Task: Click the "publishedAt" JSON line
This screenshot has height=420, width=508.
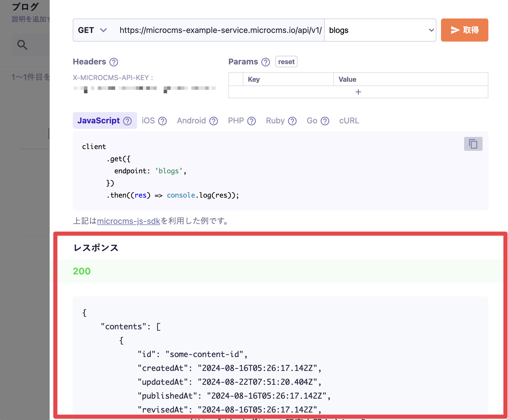Action: 234,396
